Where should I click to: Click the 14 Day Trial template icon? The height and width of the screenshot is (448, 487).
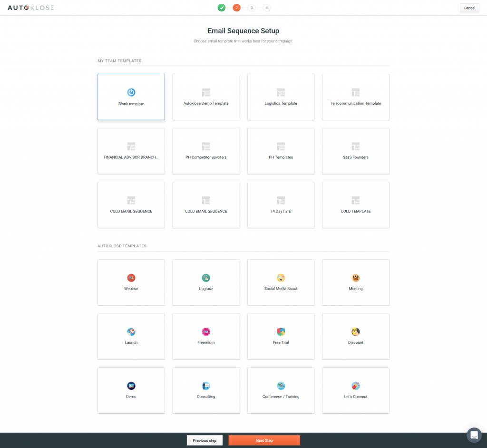tap(281, 200)
